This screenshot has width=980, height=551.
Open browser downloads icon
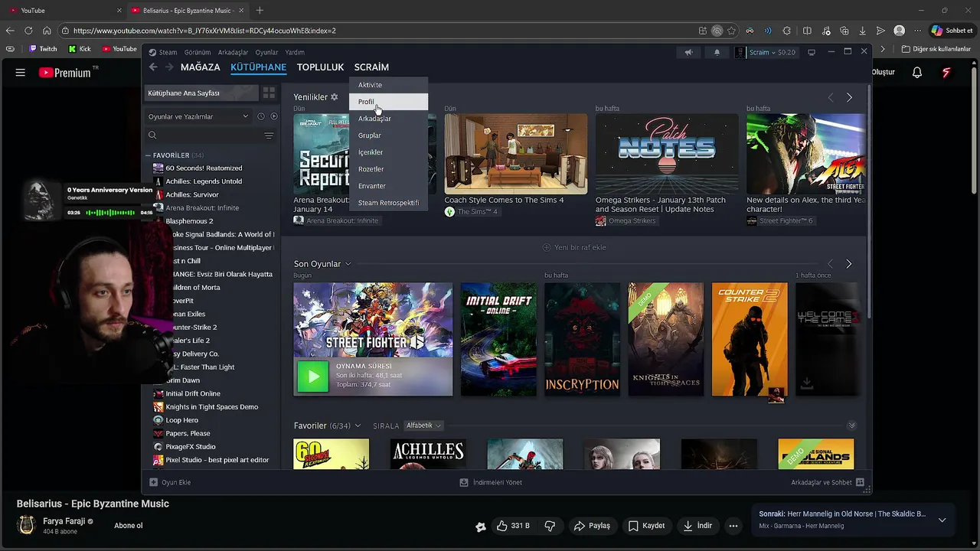(x=863, y=31)
